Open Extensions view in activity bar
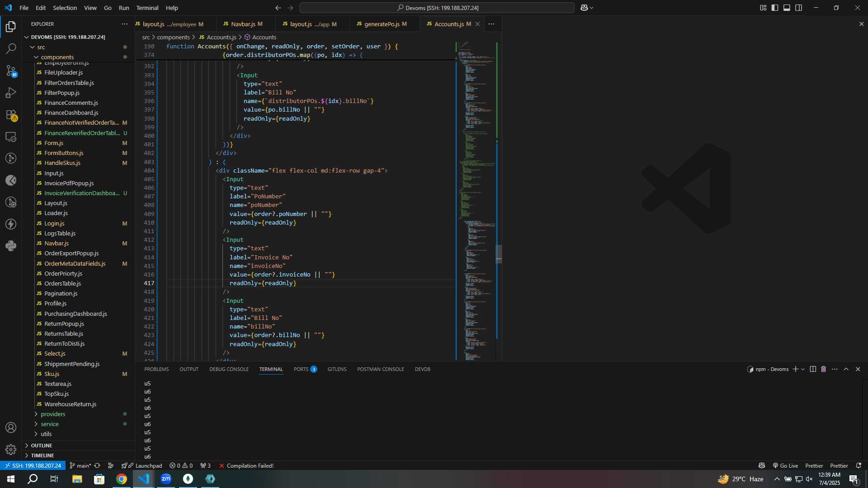 point(11,115)
